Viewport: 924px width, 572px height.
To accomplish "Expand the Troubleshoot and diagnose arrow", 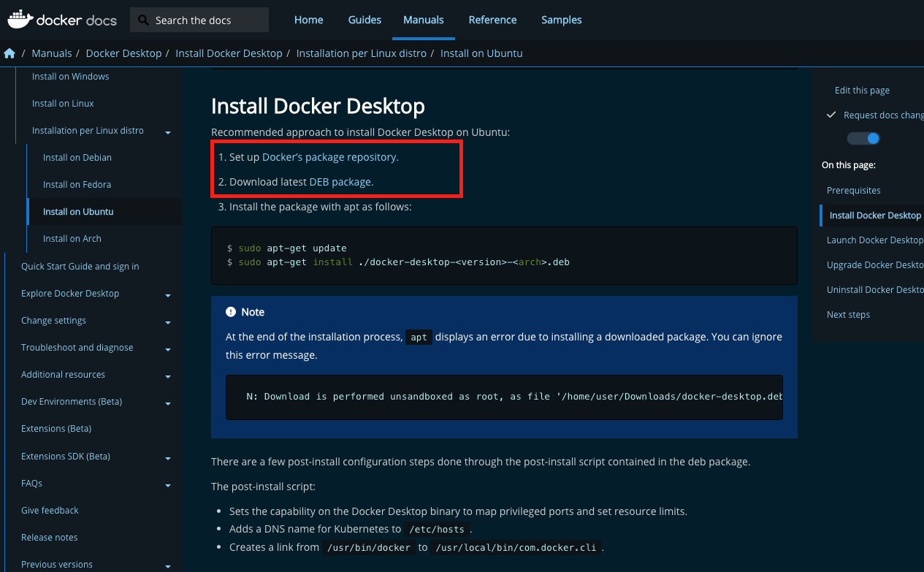I will click(x=168, y=350).
